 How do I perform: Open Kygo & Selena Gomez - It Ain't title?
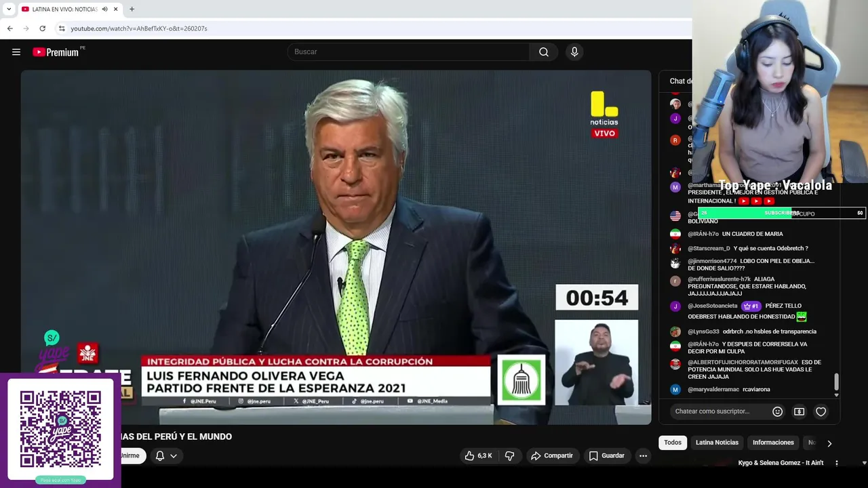(x=781, y=463)
